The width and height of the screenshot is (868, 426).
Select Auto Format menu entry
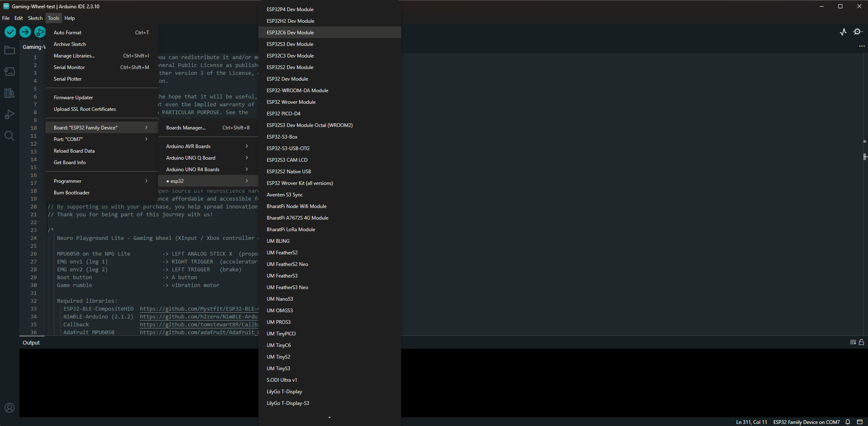102,32
